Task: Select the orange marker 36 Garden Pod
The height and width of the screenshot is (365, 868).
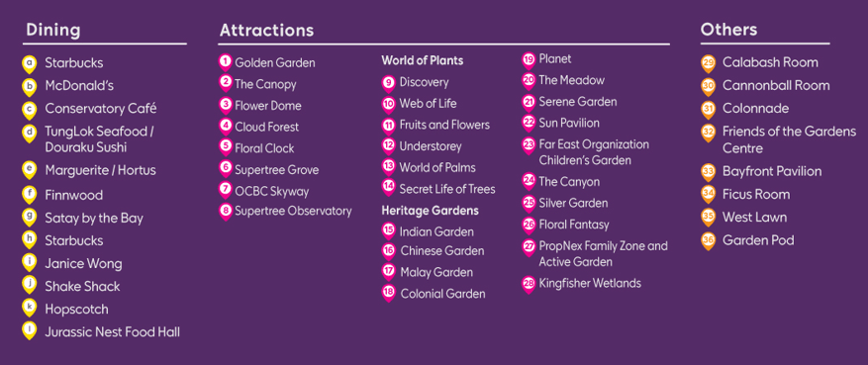Action: click(708, 241)
